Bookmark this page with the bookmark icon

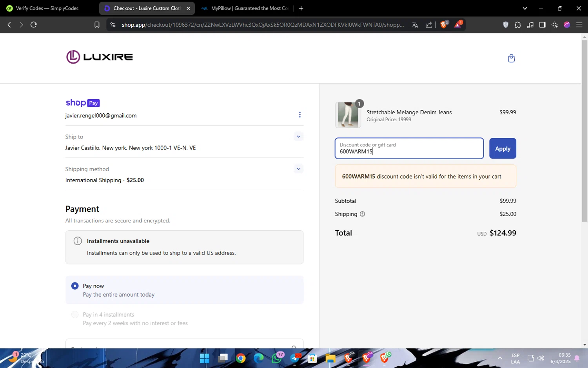(x=97, y=25)
